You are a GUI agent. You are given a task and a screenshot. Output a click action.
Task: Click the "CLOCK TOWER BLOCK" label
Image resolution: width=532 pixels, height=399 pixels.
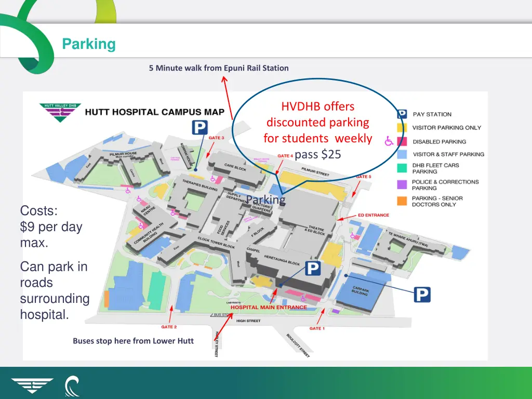216,243
